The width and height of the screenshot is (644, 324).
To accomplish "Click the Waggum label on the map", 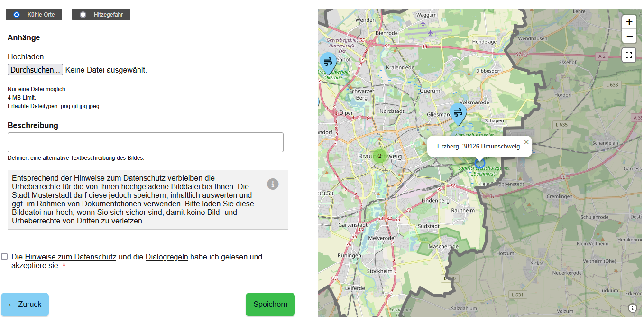I will pos(426,15).
